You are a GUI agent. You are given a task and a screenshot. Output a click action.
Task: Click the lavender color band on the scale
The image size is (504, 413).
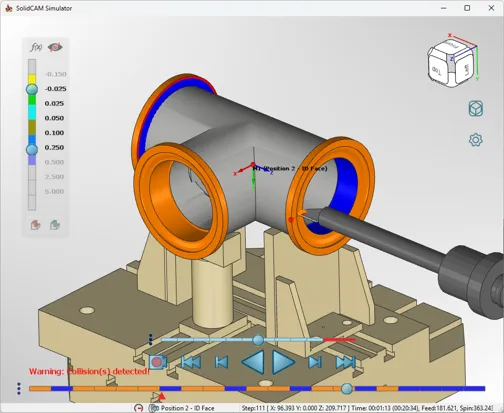32,160
